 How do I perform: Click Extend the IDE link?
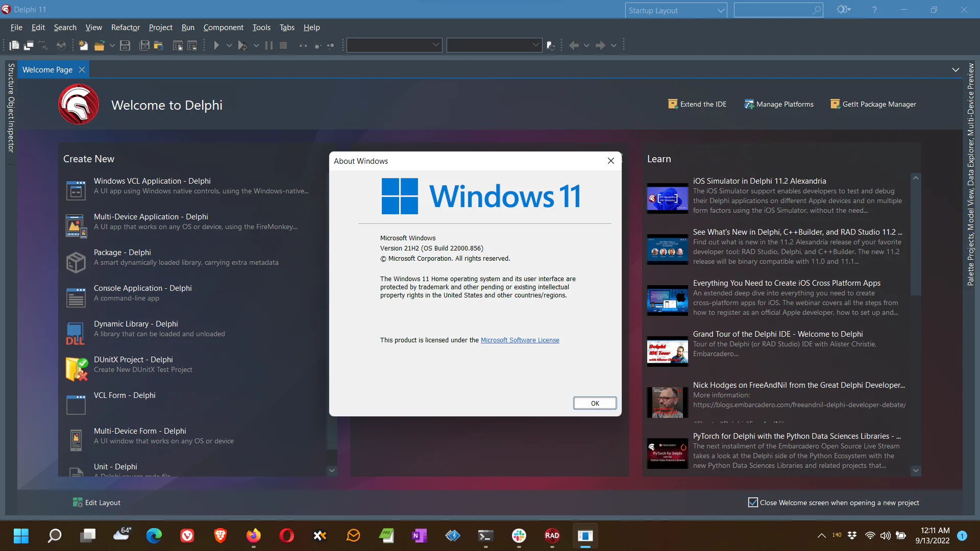pos(697,104)
